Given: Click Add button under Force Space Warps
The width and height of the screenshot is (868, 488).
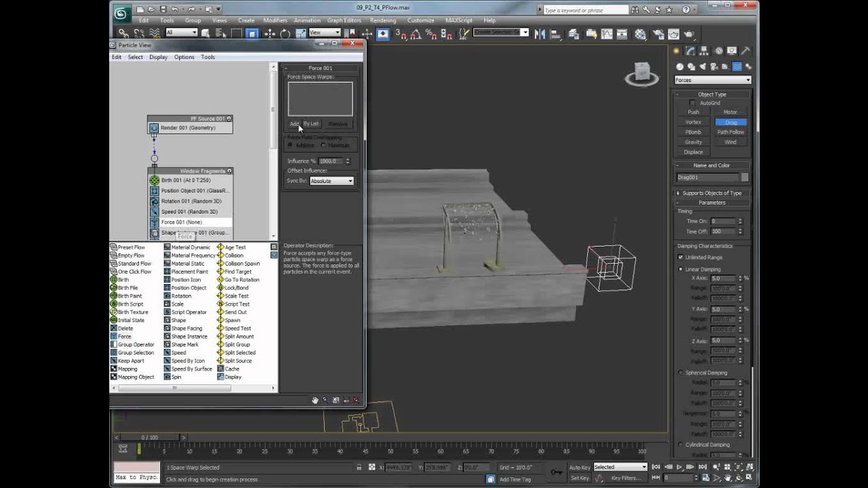Looking at the screenshot, I should pyautogui.click(x=294, y=124).
